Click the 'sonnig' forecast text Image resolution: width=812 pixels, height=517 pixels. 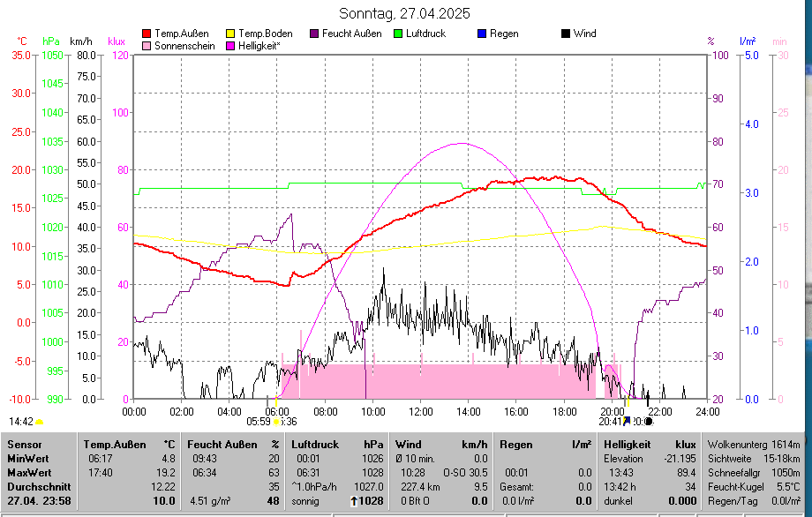click(305, 501)
